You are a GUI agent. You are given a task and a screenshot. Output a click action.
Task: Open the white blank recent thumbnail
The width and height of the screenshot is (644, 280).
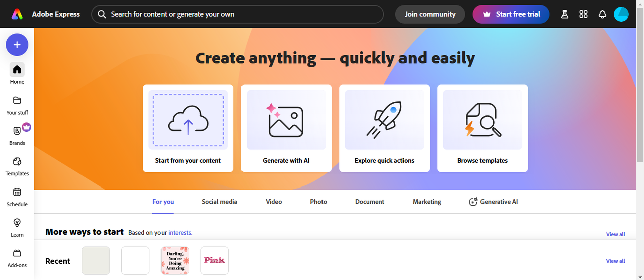pyautogui.click(x=135, y=260)
